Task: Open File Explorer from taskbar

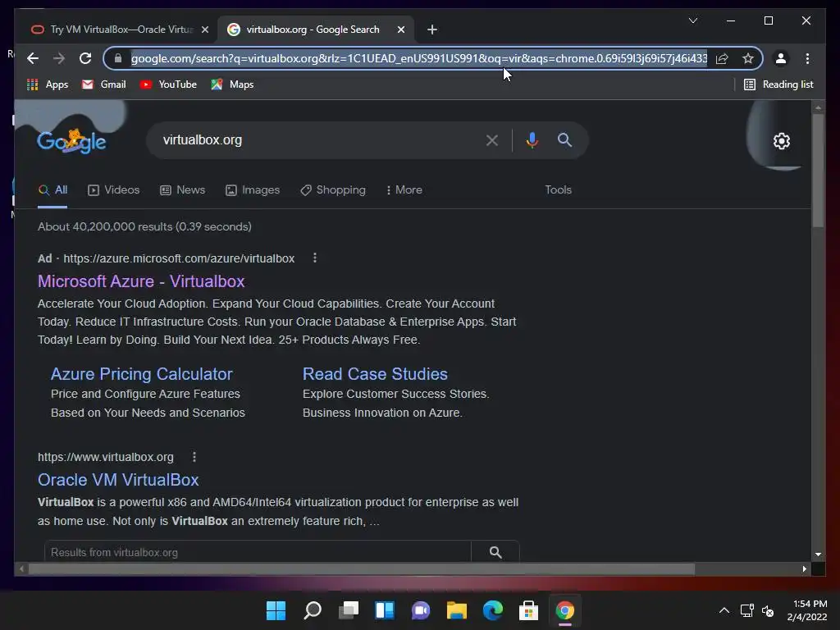Action: click(x=456, y=610)
